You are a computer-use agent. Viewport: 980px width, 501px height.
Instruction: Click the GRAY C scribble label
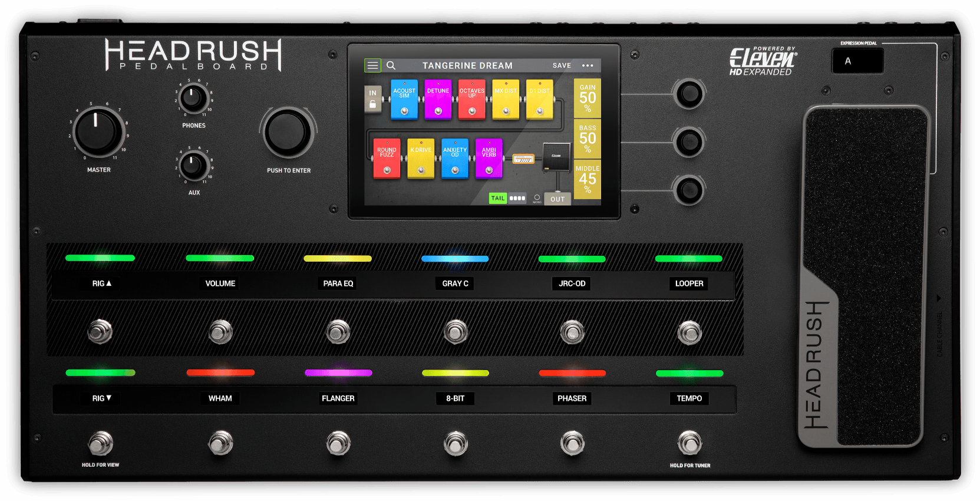pos(456,284)
